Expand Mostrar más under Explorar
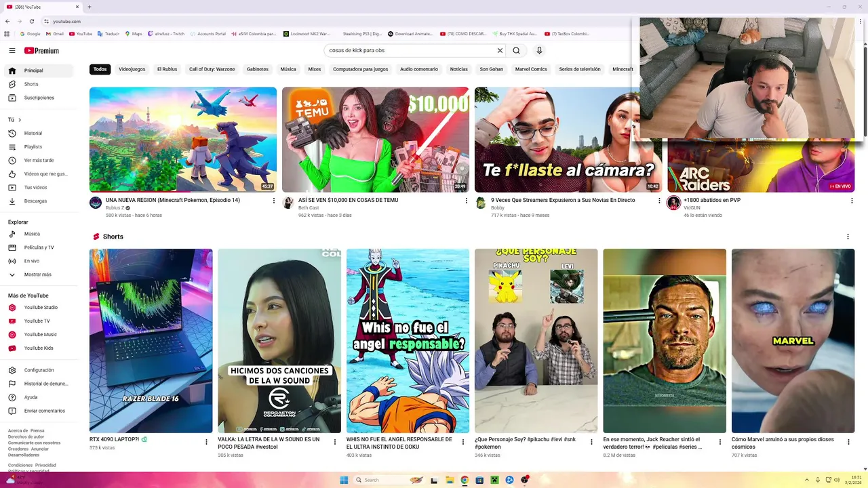Image resolution: width=868 pixels, height=488 pixels. (x=39, y=274)
